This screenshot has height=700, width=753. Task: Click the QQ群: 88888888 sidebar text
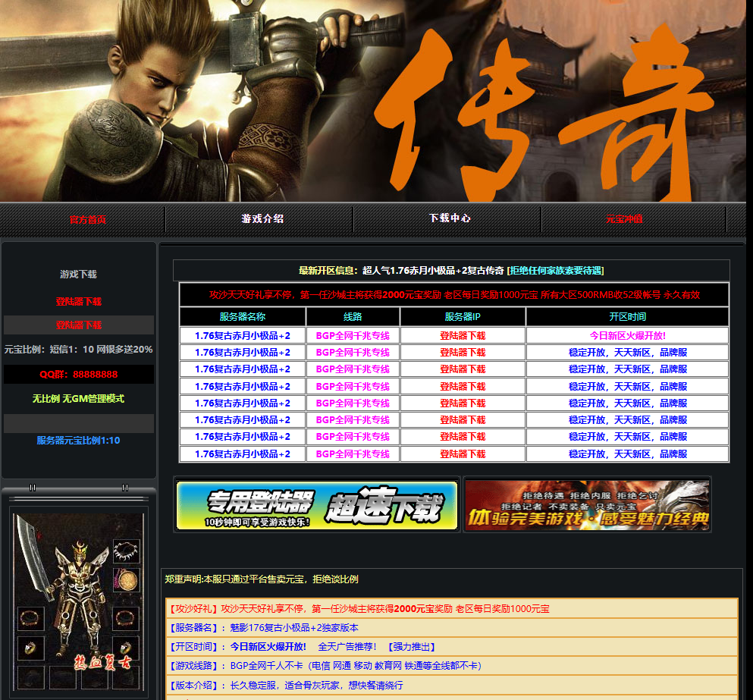tap(79, 375)
